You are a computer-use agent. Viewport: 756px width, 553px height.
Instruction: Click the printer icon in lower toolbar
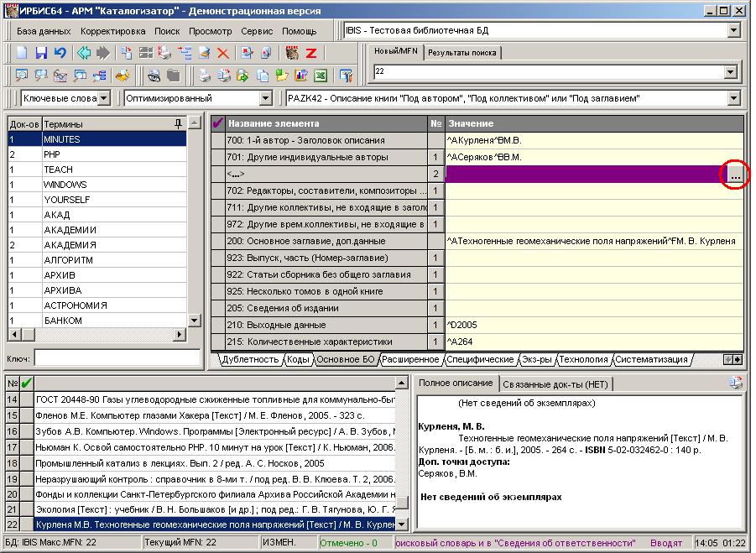point(203,76)
